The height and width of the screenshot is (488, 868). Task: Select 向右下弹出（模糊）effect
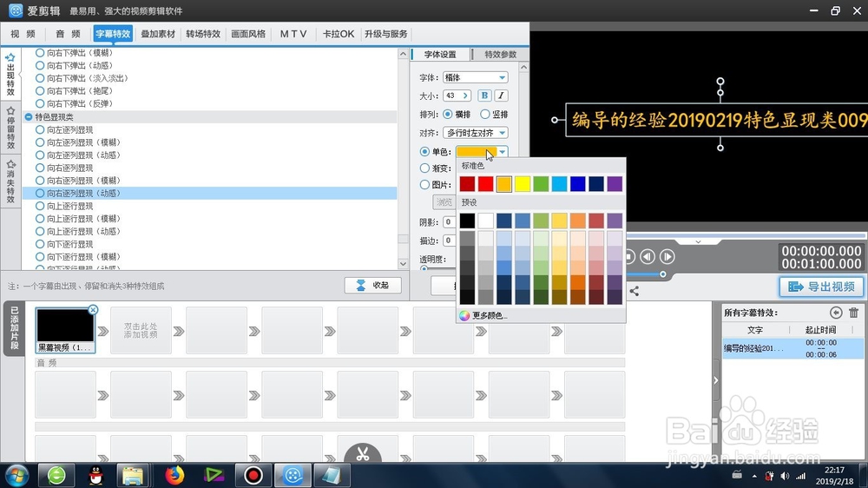point(74,53)
